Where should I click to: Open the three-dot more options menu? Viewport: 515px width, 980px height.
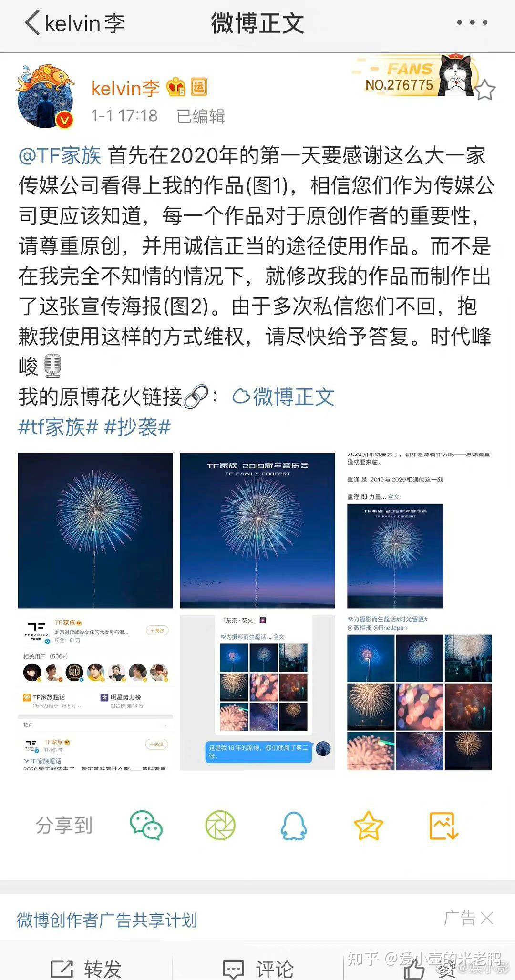(472, 22)
